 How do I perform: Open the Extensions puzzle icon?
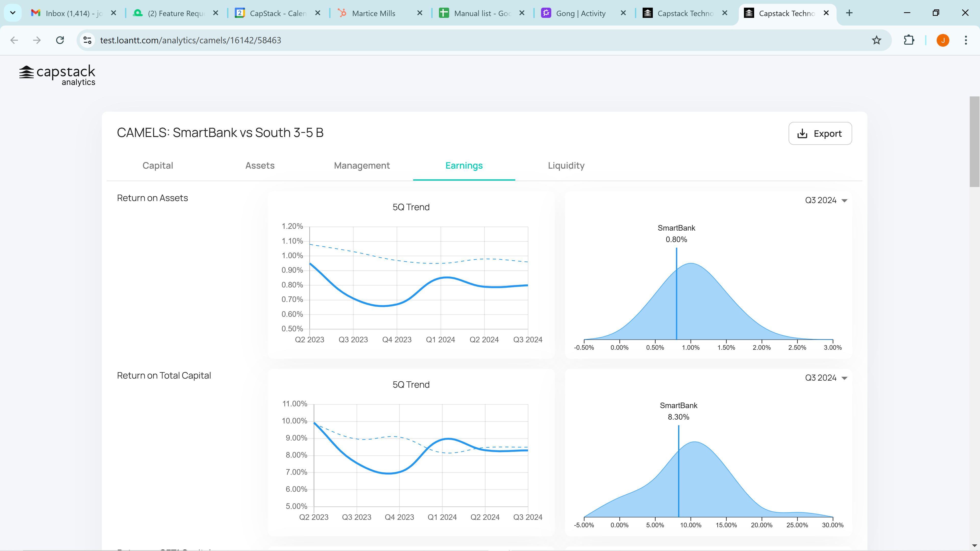(x=909, y=40)
